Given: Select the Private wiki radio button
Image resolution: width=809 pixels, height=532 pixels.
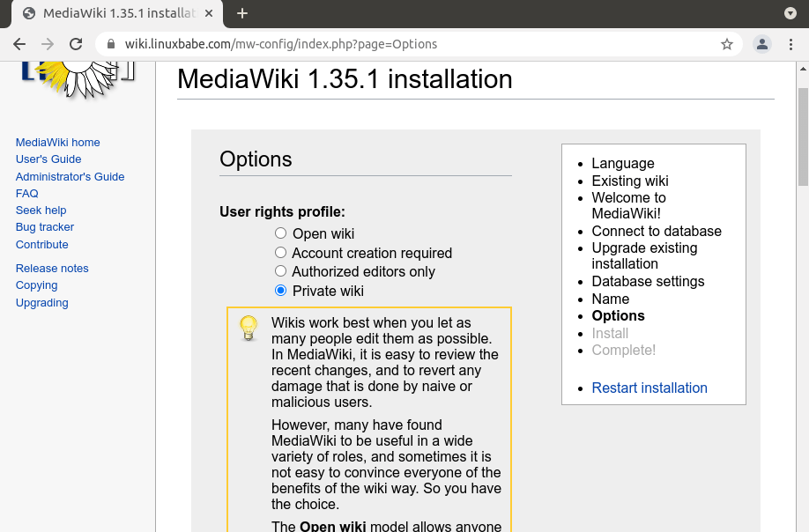Looking at the screenshot, I should click(280, 291).
